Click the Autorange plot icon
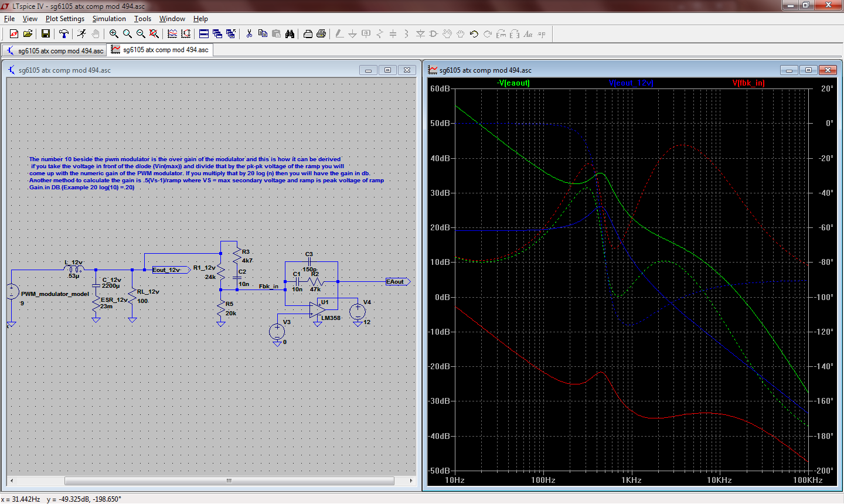 (x=172, y=34)
